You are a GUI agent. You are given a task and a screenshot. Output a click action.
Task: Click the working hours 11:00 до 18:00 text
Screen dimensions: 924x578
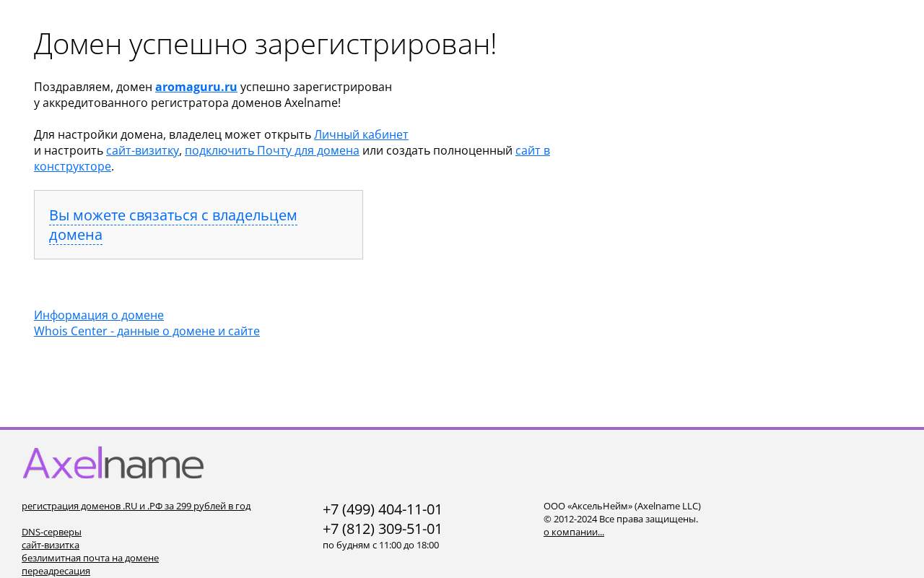pyautogui.click(x=380, y=545)
